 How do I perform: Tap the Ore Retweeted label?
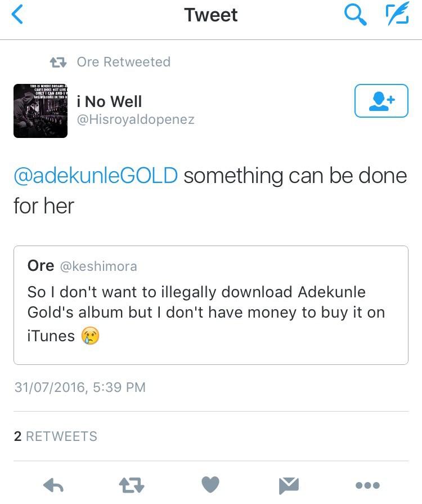coord(123,62)
